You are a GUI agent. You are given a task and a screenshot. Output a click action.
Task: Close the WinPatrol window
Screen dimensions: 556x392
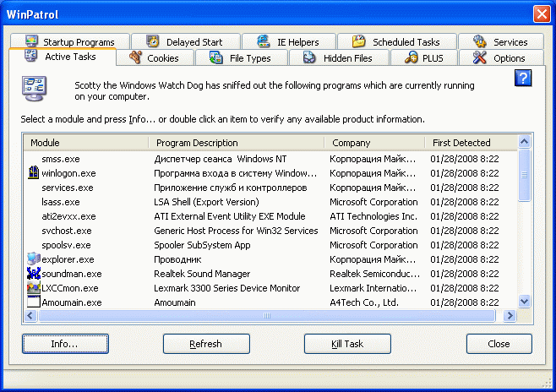click(542, 14)
